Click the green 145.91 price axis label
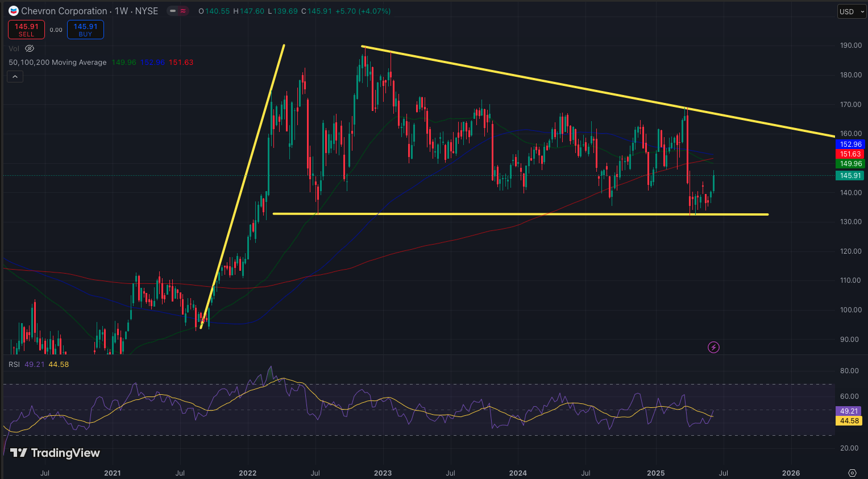 click(850, 176)
